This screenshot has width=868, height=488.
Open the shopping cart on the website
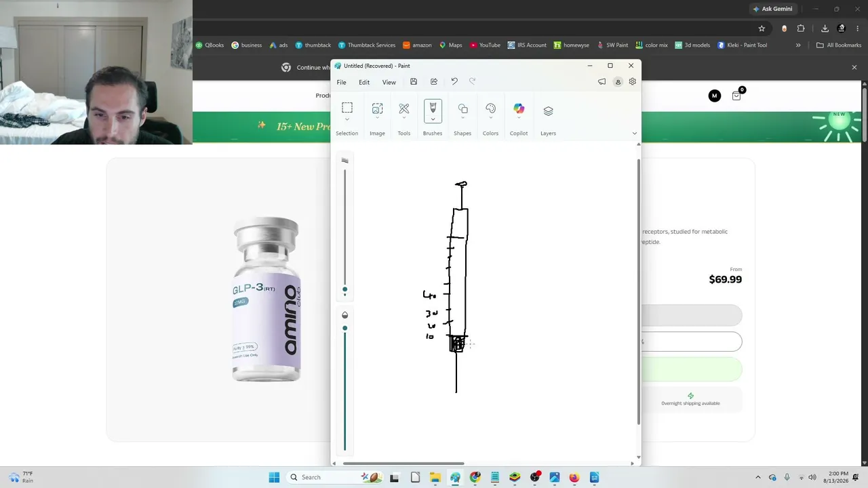pos(737,95)
